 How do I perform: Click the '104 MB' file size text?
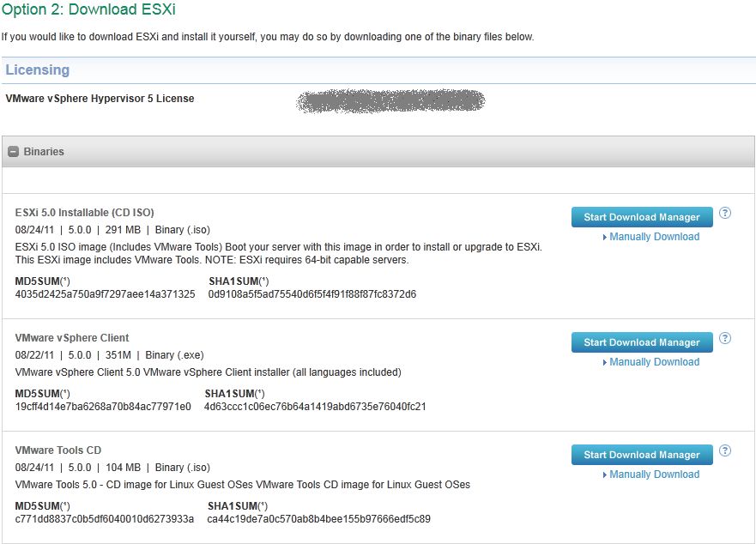123,468
